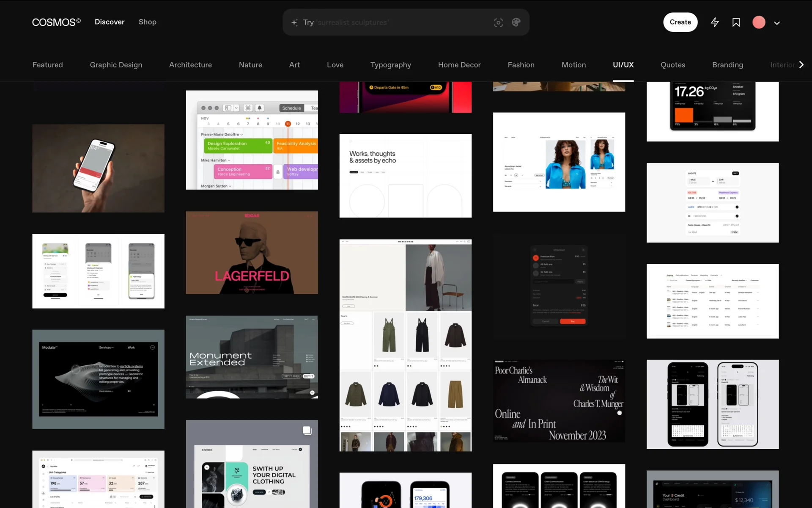The image size is (812, 508).
Task: Open visual image search camera icon
Action: pyautogui.click(x=498, y=22)
